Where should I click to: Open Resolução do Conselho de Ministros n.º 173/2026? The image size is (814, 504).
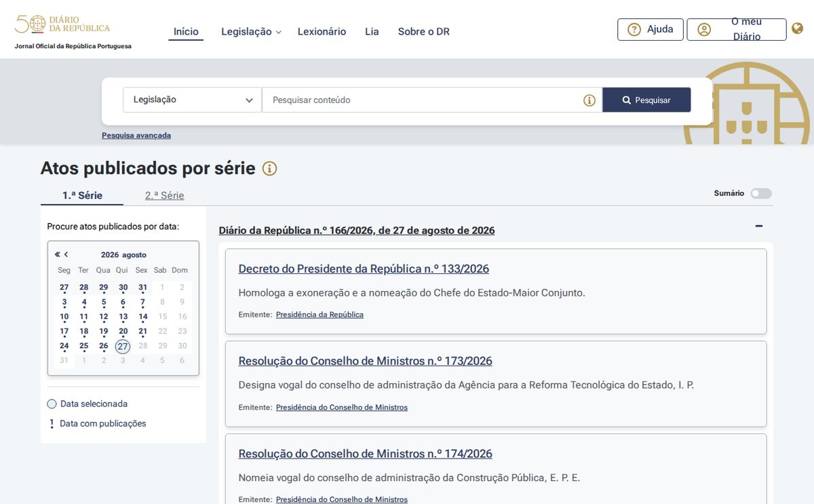[x=366, y=361]
